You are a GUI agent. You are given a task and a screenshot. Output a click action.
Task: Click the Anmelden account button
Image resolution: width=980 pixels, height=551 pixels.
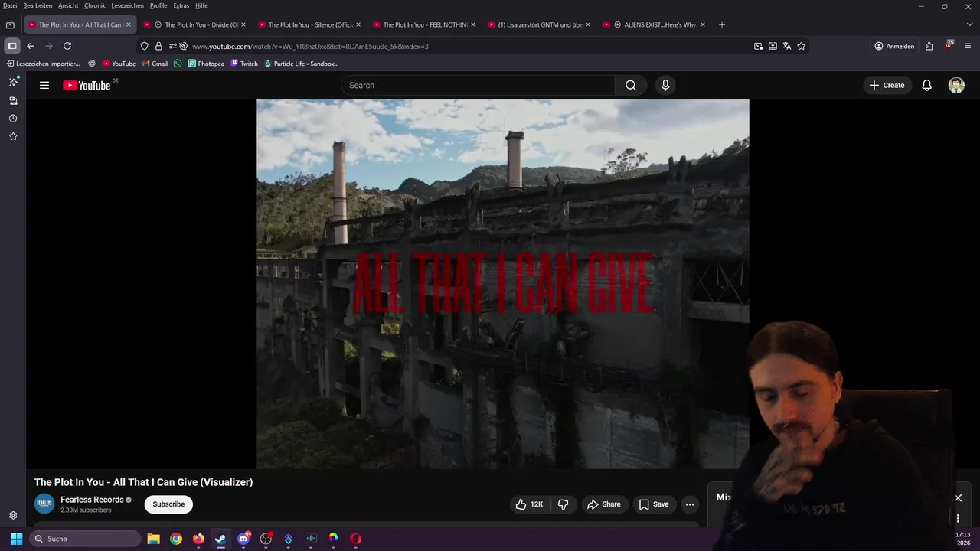point(894,46)
